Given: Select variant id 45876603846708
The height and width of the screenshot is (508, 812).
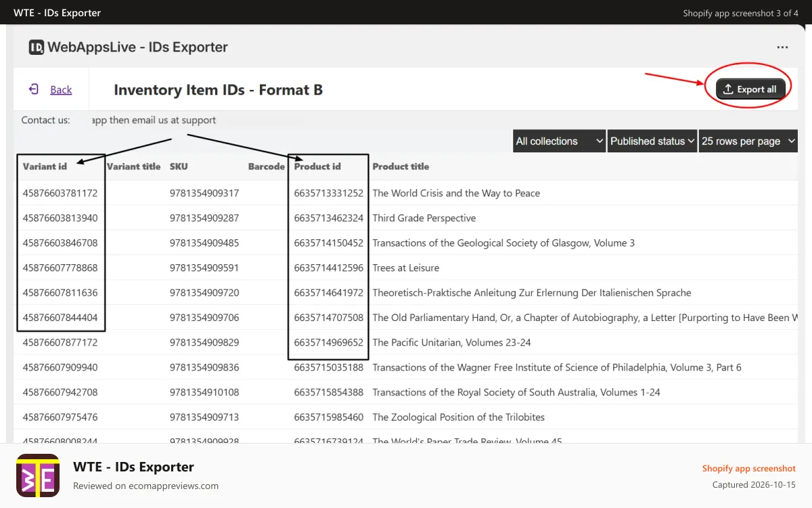Looking at the screenshot, I should pyautogui.click(x=60, y=242).
